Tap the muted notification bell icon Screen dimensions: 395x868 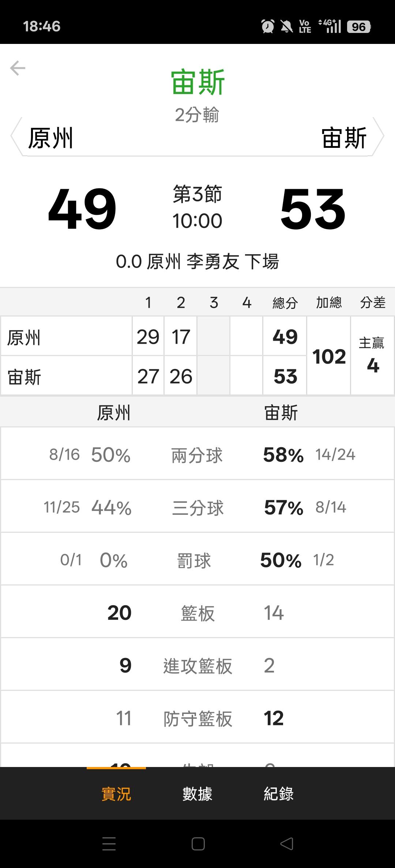click(286, 26)
